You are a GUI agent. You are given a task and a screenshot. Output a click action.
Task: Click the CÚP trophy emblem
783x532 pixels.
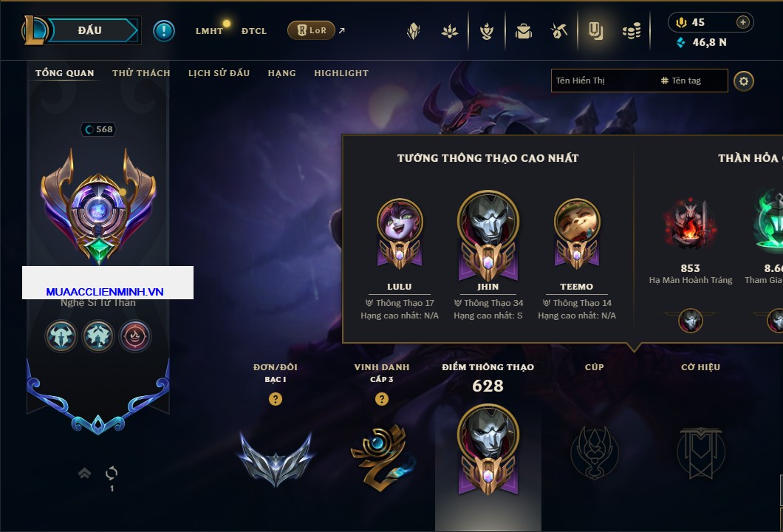[x=594, y=453]
